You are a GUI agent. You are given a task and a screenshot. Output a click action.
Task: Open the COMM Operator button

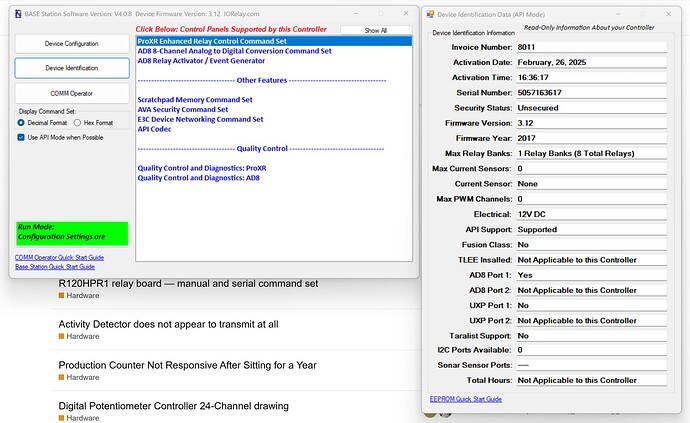coord(72,93)
